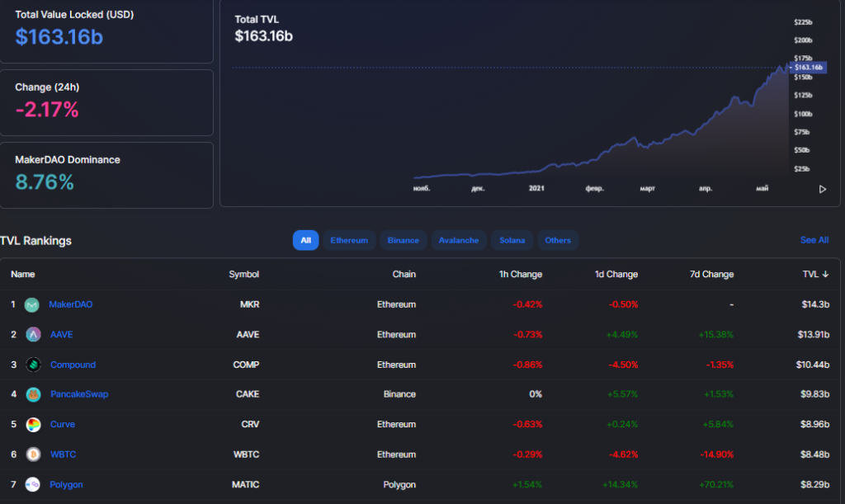Click PancakeSwap's $9.83b TVL value
The height and width of the screenshot is (504, 845).
click(814, 394)
